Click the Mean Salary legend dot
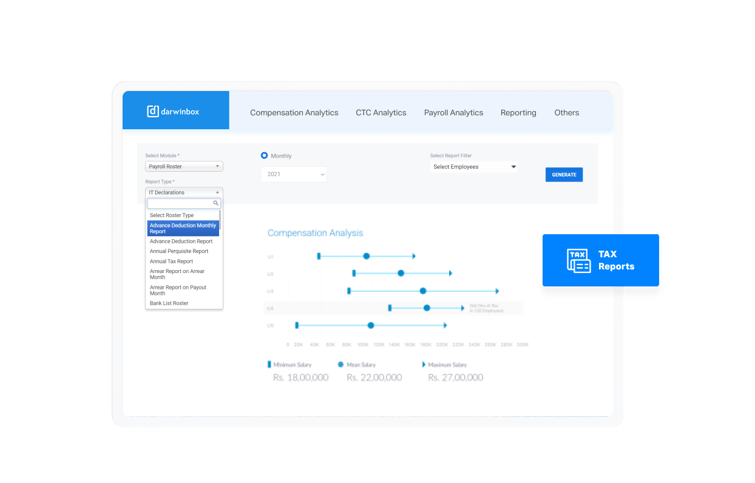The image size is (755, 483). point(340,365)
